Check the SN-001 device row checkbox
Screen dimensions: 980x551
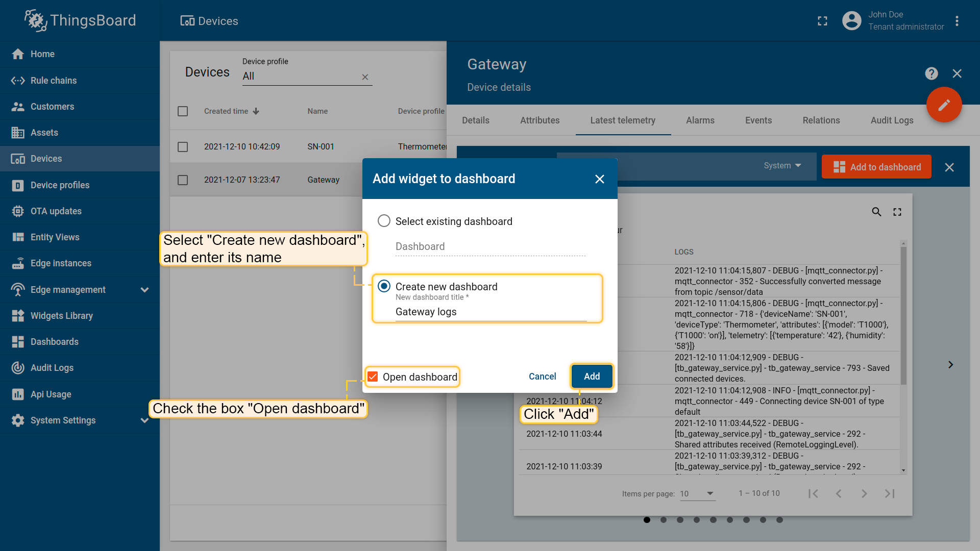[183, 147]
